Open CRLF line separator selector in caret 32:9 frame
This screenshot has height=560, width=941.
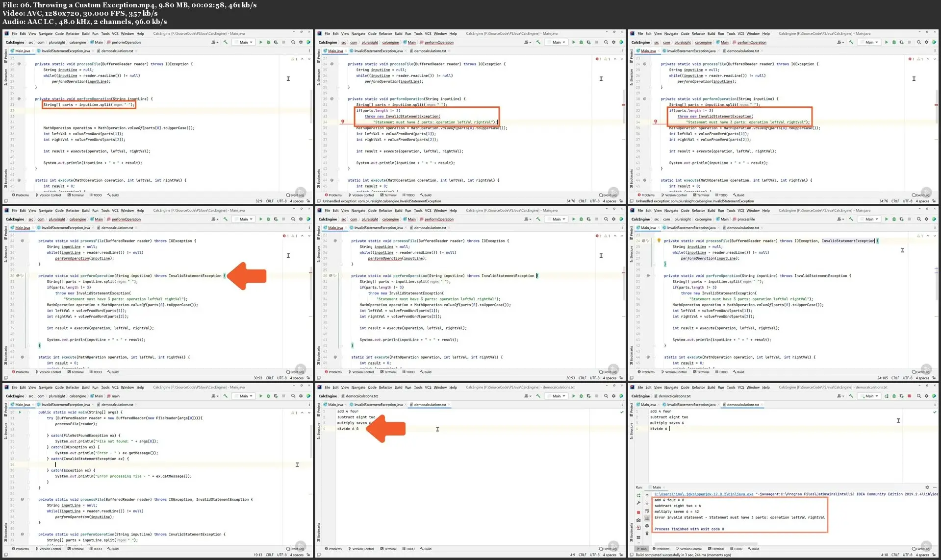(270, 201)
